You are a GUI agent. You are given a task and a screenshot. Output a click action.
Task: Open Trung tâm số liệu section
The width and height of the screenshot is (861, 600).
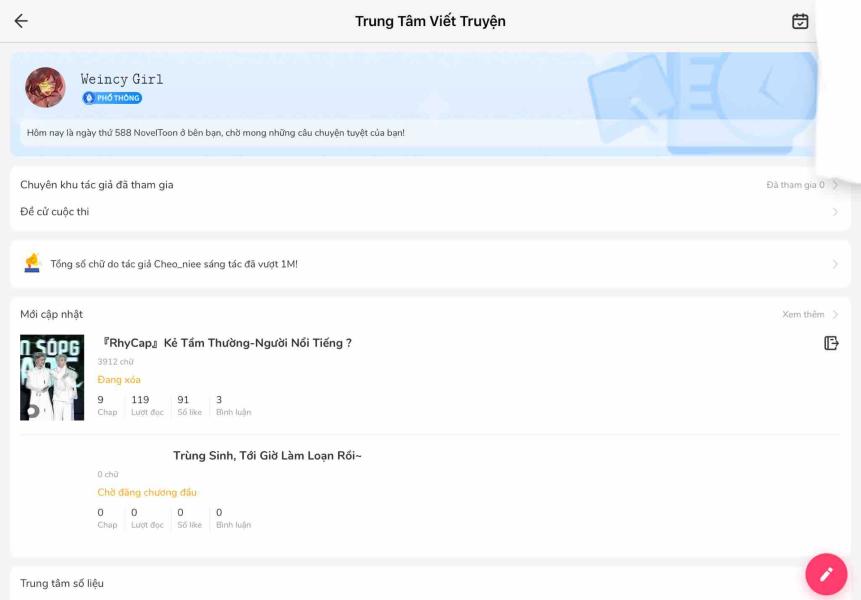coord(62,583)
